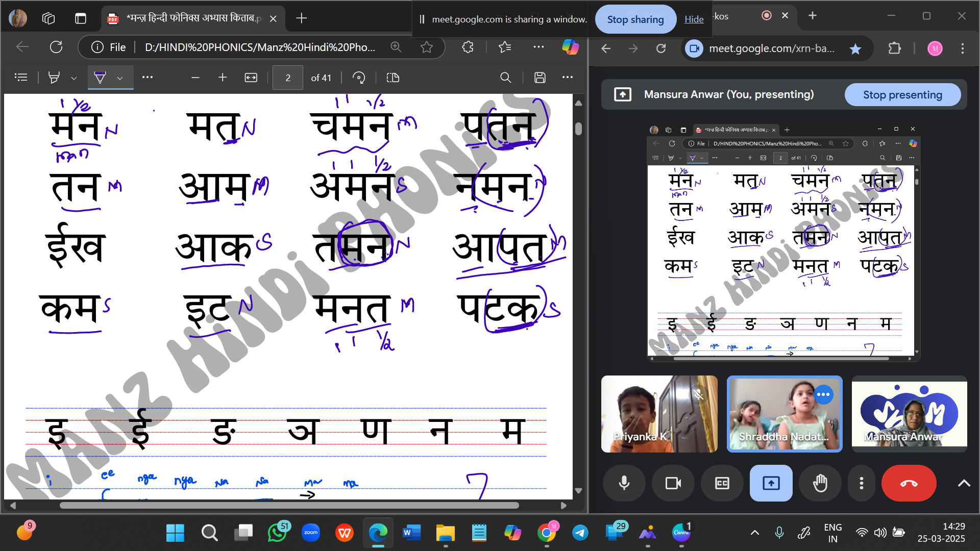Open PDF table of contents icon
The height and width of the screenshot is (551, 980).
pyautogui.click(x=21, y=78)
